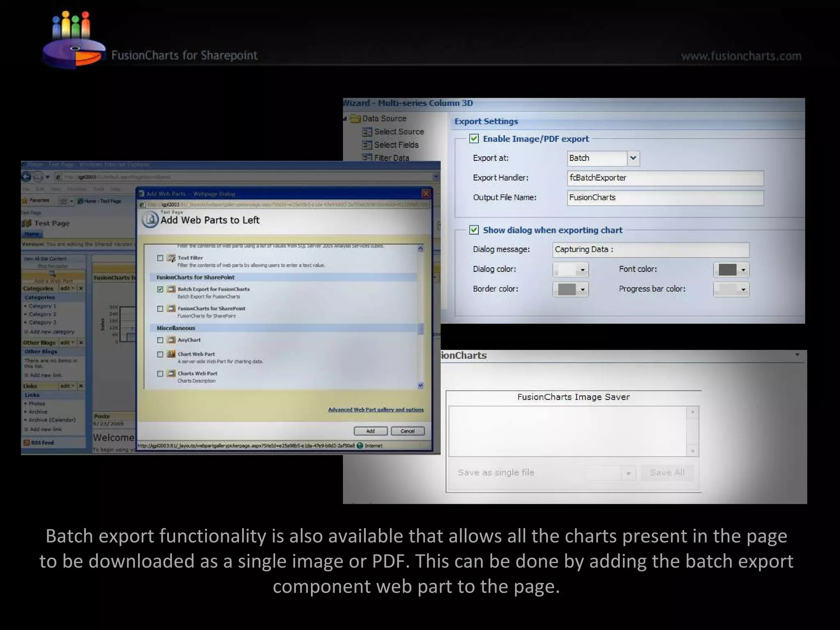Open the Progress bar color dropdown
Screen dimensions: 840x630
coord(743,290)
